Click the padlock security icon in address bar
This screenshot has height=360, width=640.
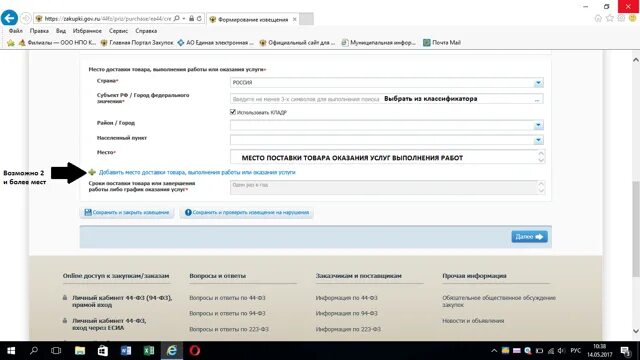pyautogui.click(x=191, y=18)
